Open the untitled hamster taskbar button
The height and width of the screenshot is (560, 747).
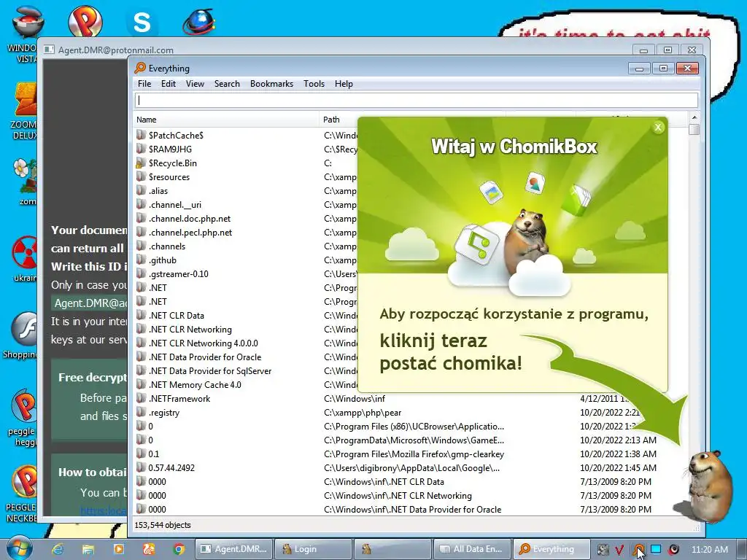(x=392, y=549)
